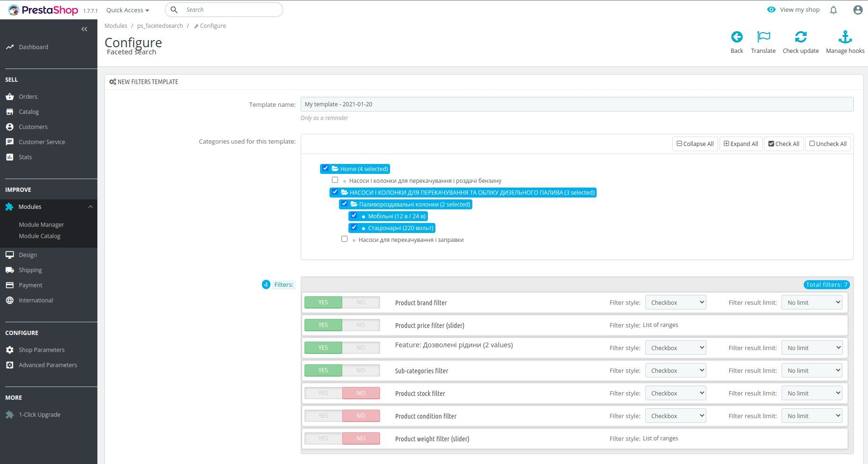Enable the Product stock filter YES toggle
Viewport: 868px width, 464px height.
[323, 393]
